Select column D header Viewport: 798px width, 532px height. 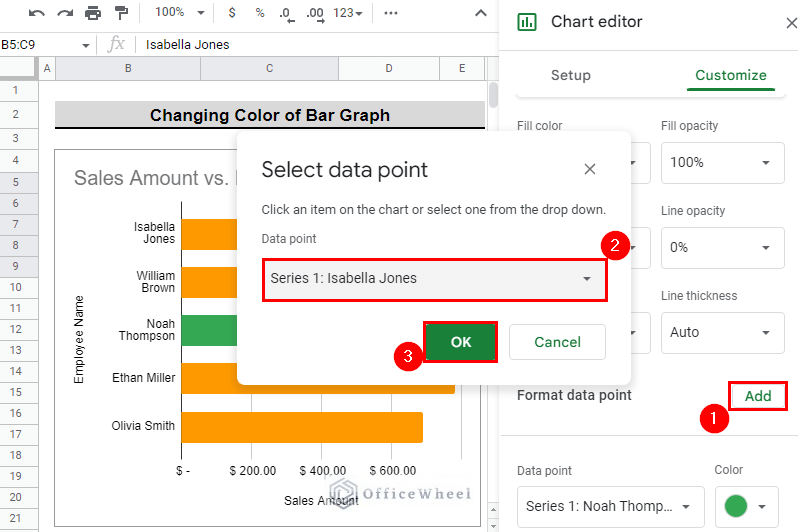[389, 68]
